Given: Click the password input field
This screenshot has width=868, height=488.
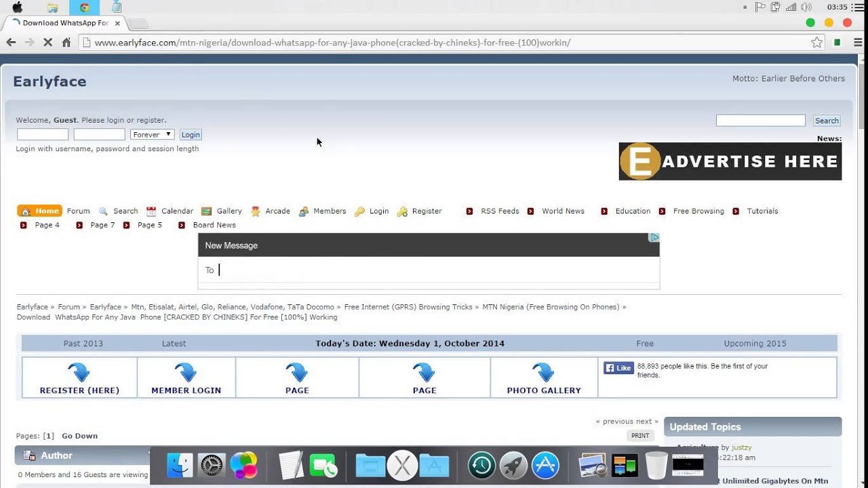Looking at the screenshot, I should 99,134.
